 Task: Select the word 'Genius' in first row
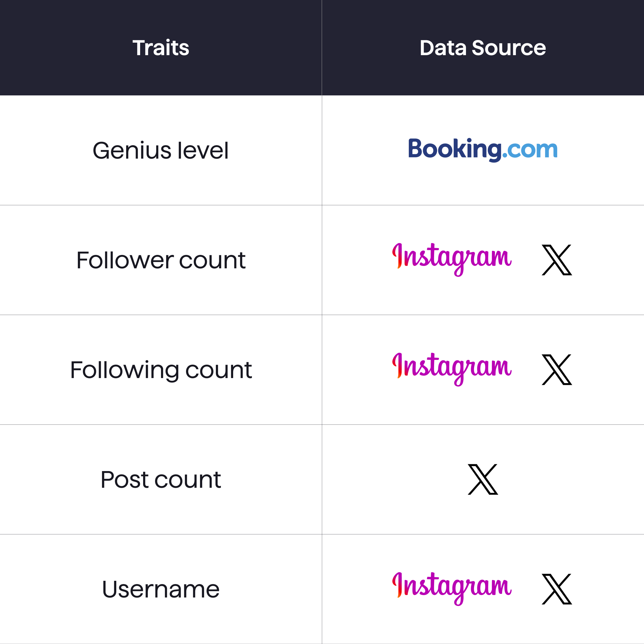coord(132,151)
